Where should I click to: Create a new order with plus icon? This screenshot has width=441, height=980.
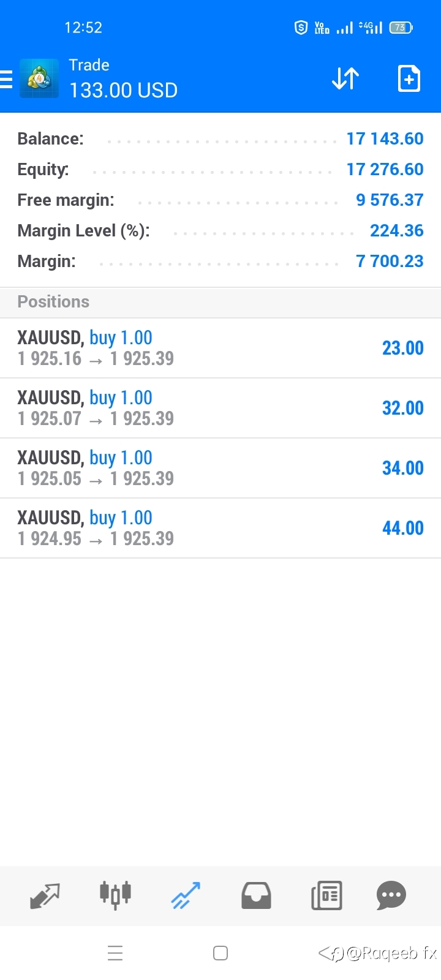click(409, 78)
